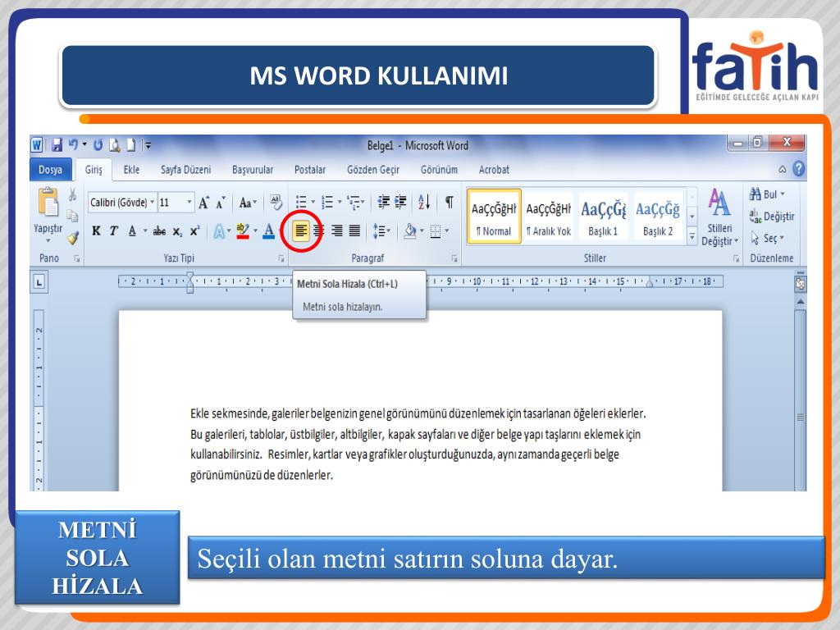Click the Align Right icon
840x630 pixels.
pyautogui.click(x=337, y=231)
